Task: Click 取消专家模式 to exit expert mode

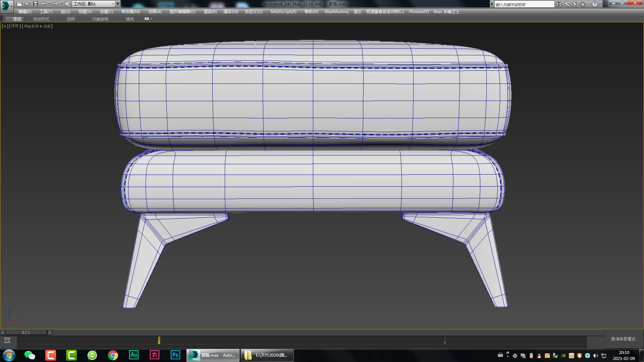Action: (623, 339)
